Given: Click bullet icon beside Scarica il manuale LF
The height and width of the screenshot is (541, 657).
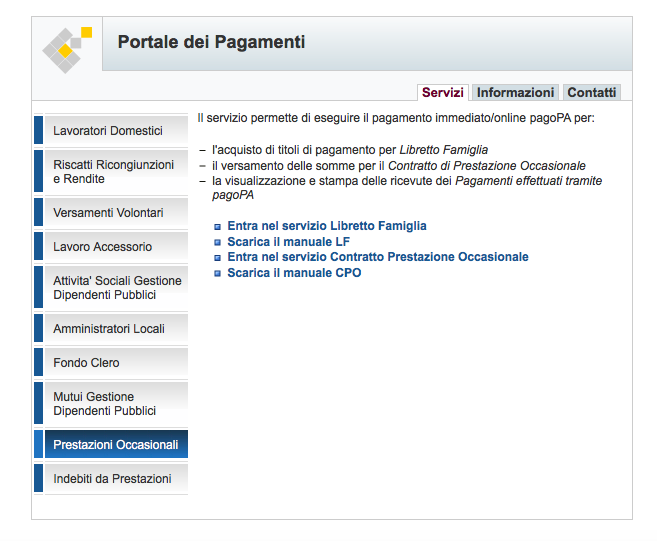Looking at the screenshot, I should pyautogui.click(x=217, y=242).
